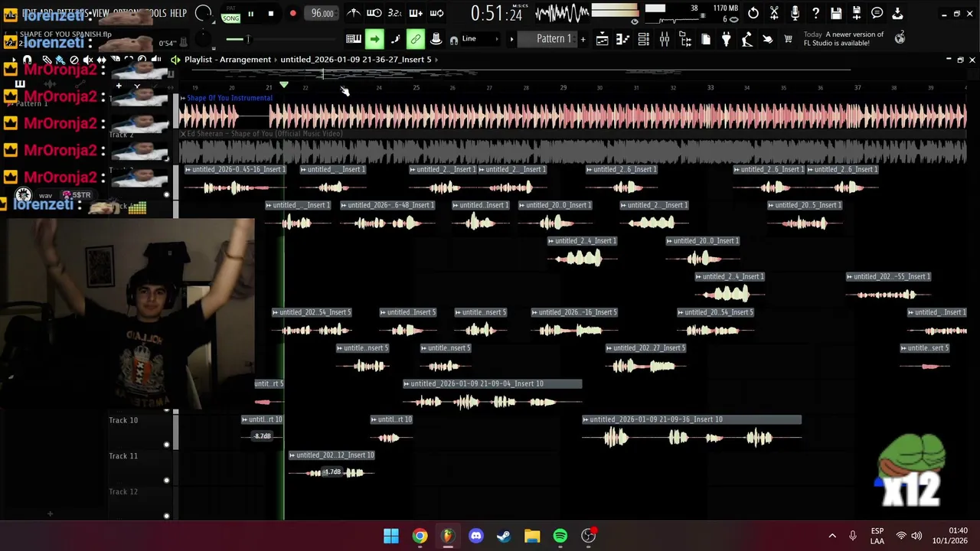Open the TOOLS menu
This screenshot has height=551, width=980.
click(155, 13)
